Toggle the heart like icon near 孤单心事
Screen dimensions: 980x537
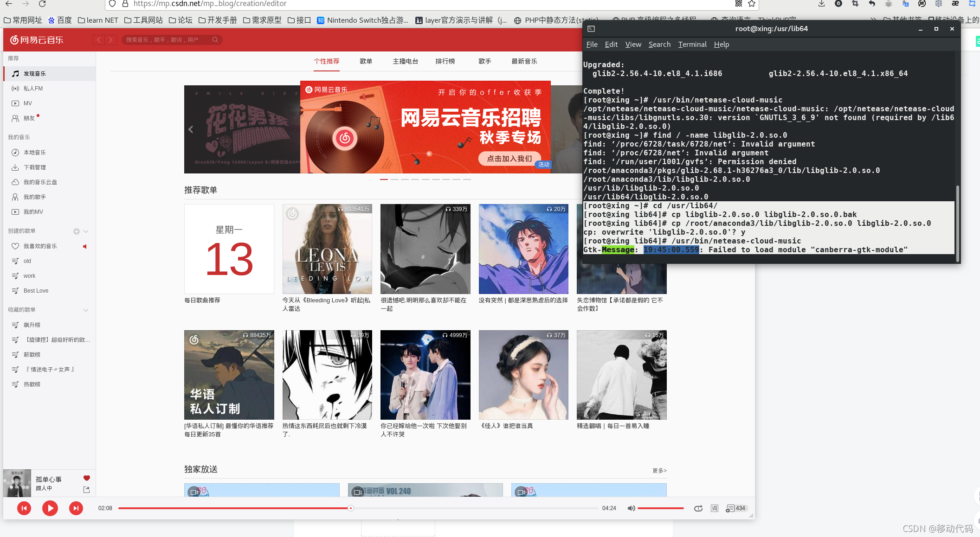86,478
